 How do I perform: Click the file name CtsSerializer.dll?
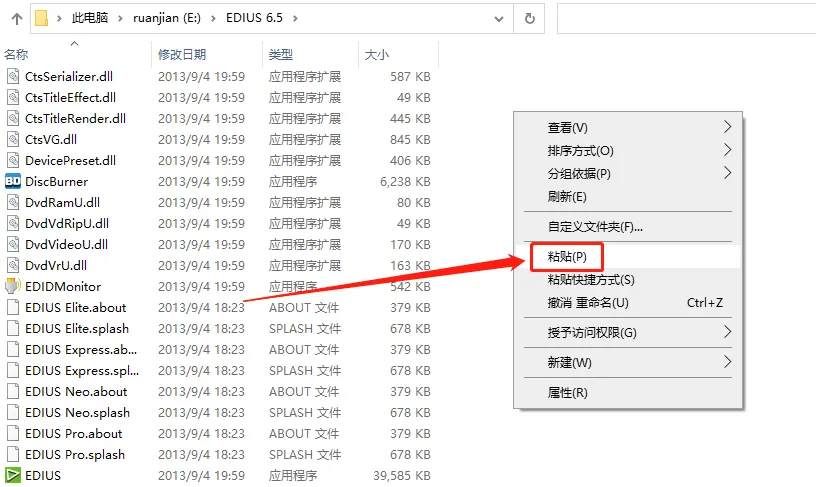pyautogui.click(x=69, y=76)
